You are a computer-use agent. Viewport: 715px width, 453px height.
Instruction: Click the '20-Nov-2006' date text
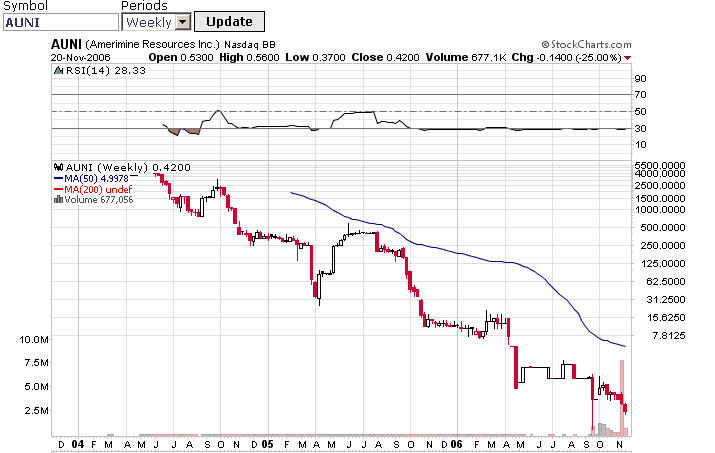[x=81, y=57]
